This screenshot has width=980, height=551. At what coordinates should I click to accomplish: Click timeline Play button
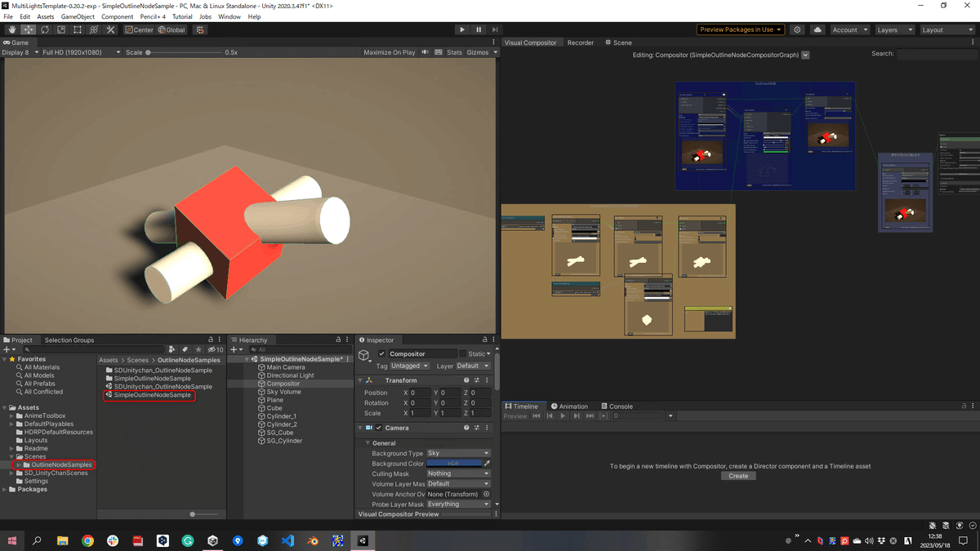(563, 416)
